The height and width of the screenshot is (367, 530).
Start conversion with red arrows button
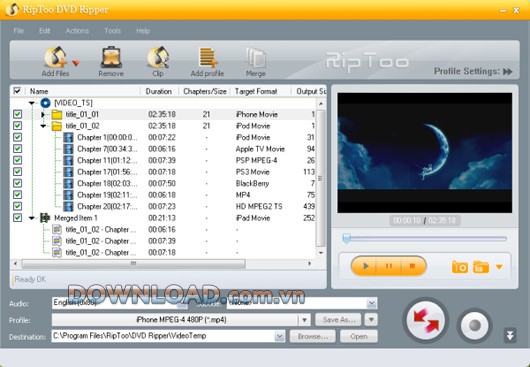426,320
